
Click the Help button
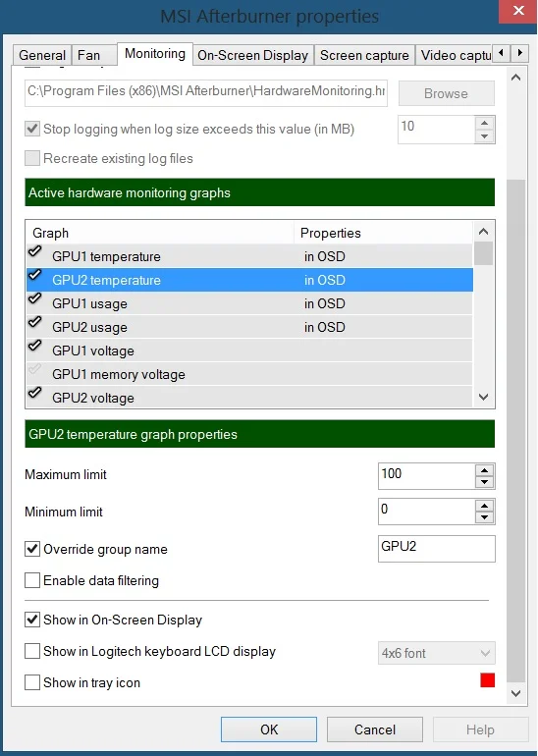pyautogui.click(x=480, y=729)
